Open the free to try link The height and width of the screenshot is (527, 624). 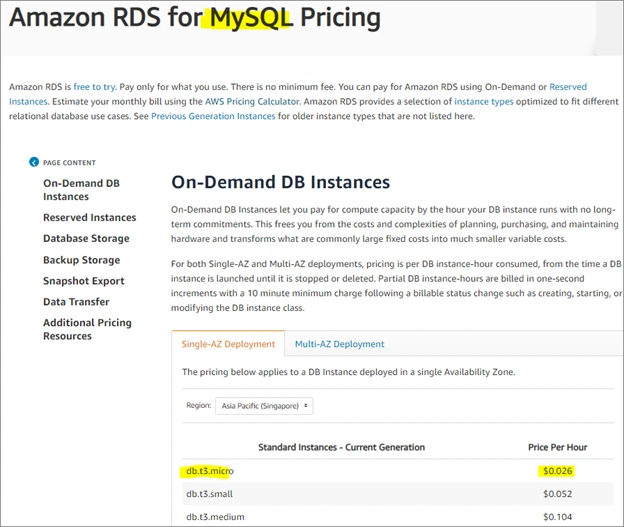[x=87, y=88]
